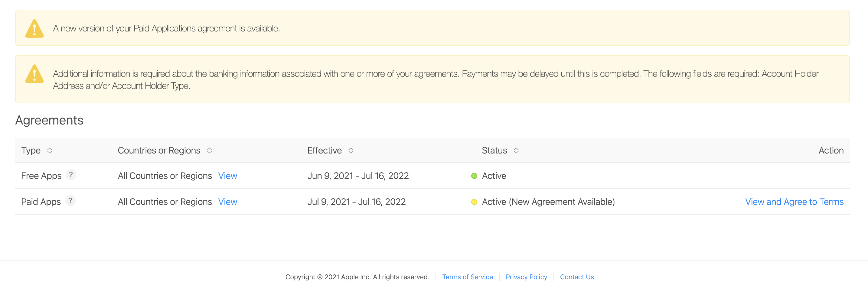Screen dimensions: 868x301
Task: Sort by Status column arrows
Action: [x=516, y=150]
